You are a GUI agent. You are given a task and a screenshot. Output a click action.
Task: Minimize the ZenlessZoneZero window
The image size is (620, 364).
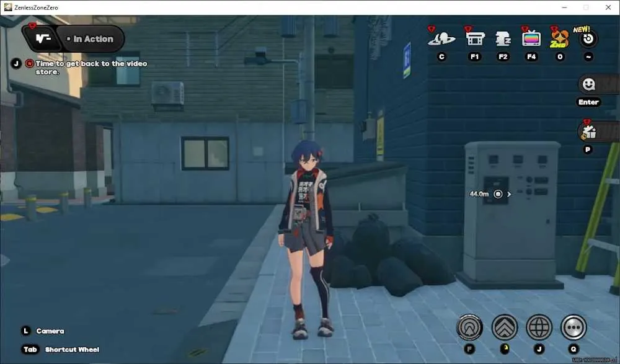pyautogui.click(x=564, y=7)
